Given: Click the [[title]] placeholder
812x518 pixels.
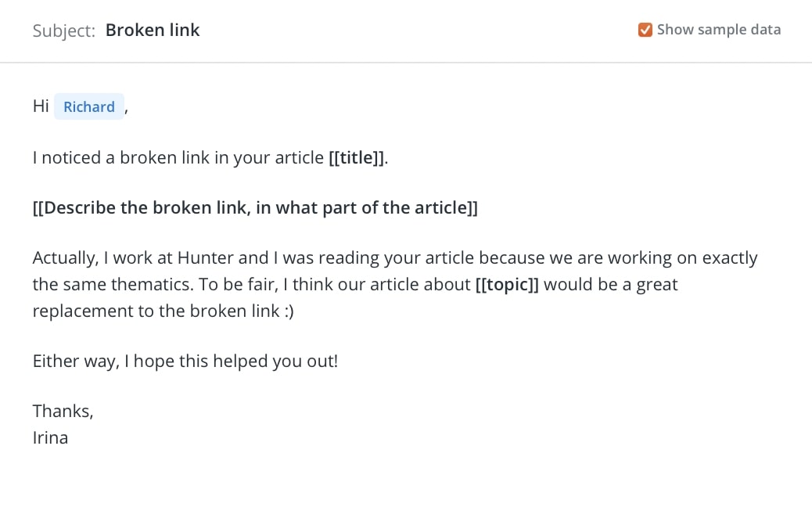Looking at the screenshot, I should 357,157.
